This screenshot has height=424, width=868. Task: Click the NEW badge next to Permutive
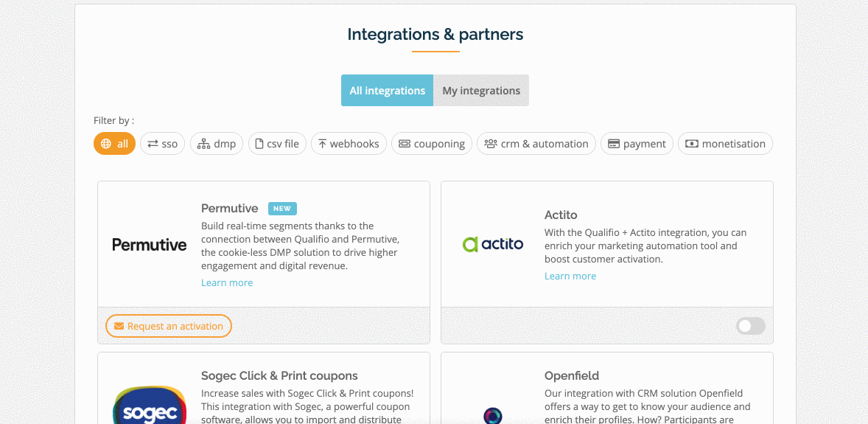tap(282, 209)
